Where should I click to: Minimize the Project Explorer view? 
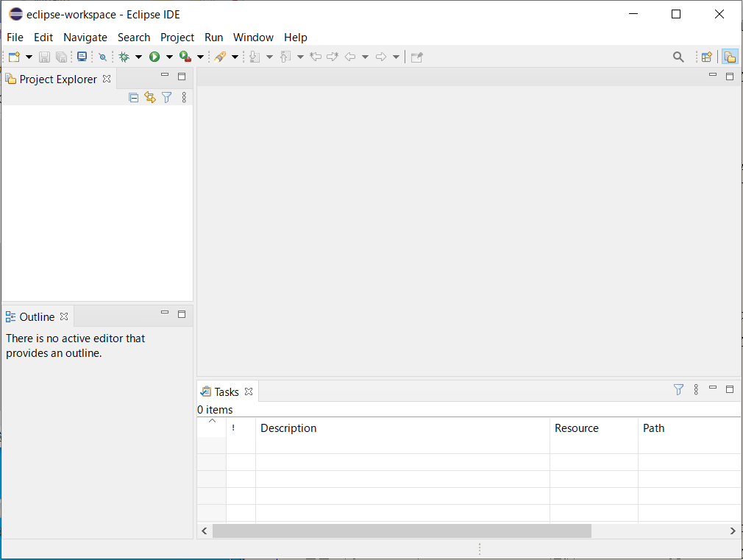165,75
